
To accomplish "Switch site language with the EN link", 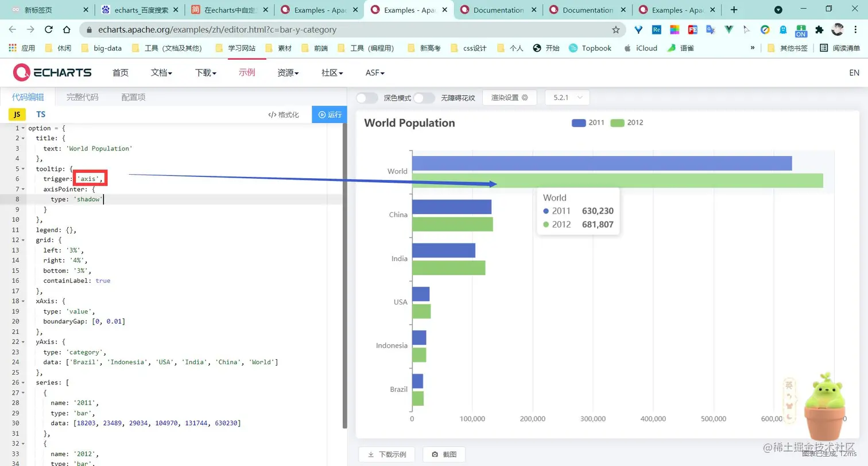I will coord(854,72).
